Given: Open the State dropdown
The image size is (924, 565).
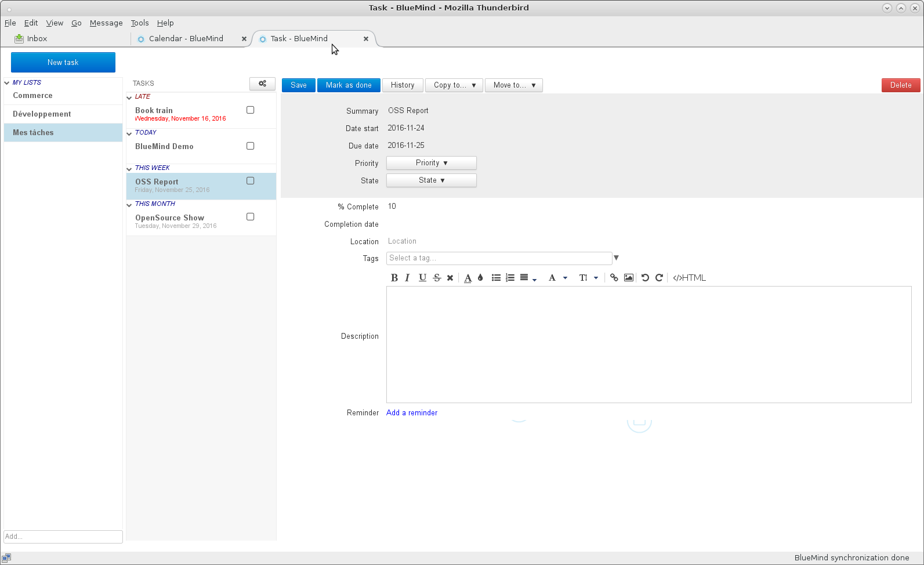Looking at the screenshot, I should coord(432,180).
